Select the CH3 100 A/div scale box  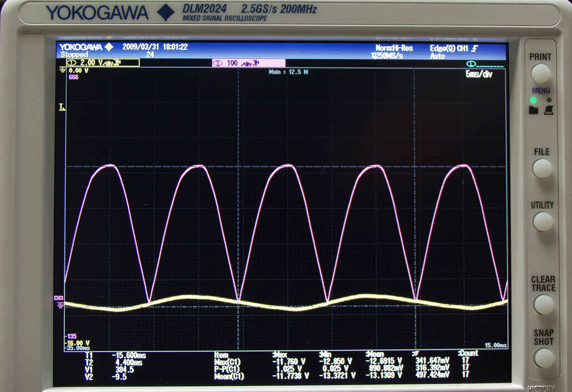(248, 63)
